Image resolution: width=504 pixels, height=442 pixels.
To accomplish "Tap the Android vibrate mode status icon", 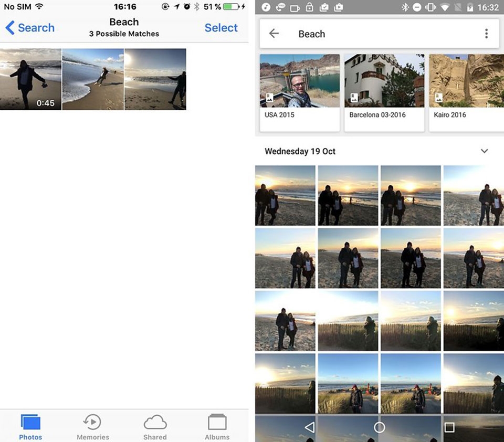I will coord(430,7).
